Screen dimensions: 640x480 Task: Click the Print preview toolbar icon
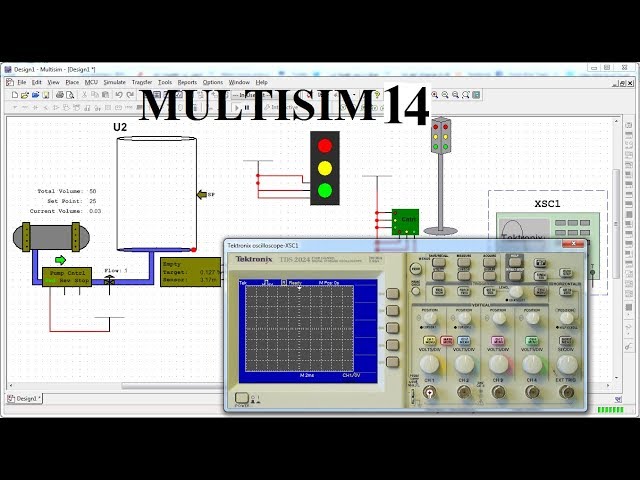point(70,95)
